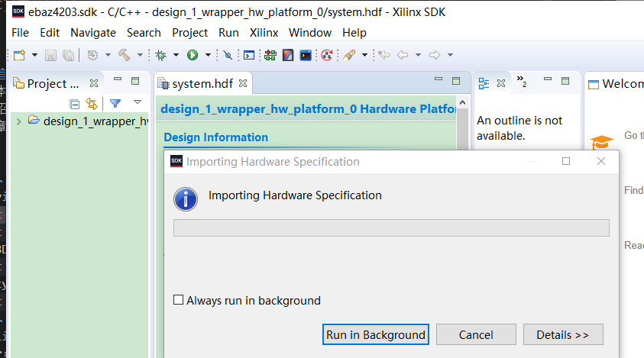The width and height of the screenshot is (644, 358).
Task: Click the Project Explorer filter funnel icon
Action: pos(115,104)
